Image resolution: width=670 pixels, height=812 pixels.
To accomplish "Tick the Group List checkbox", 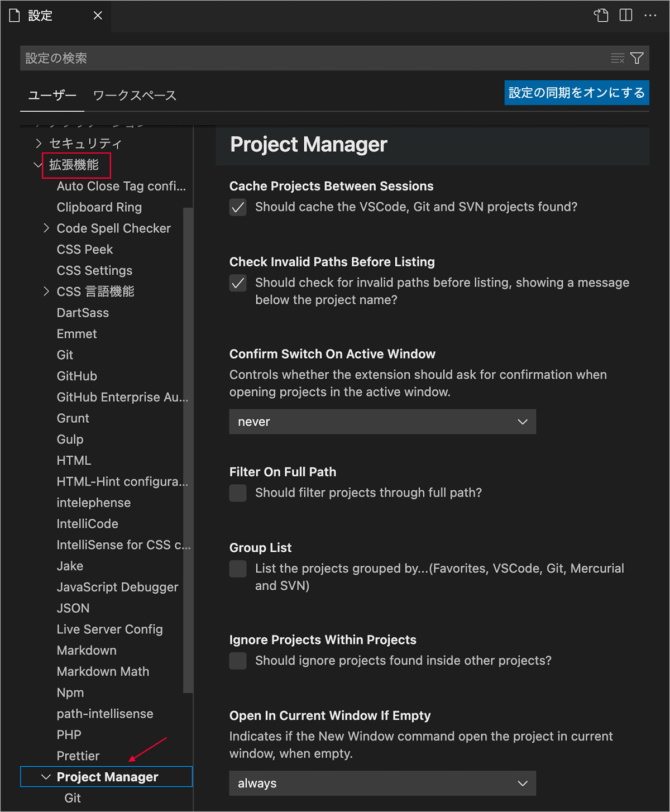I will coord(238,569).
